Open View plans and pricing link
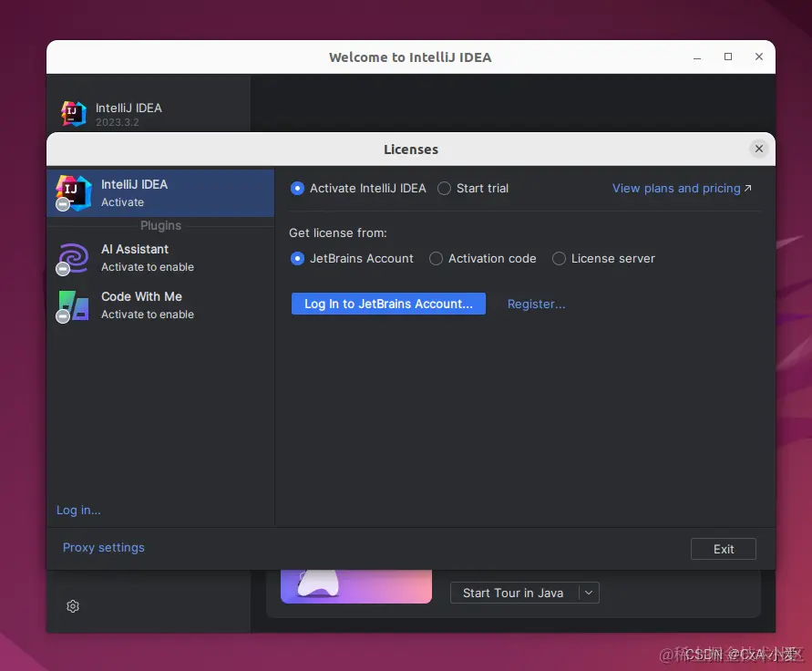The image size is (812, 671). (x=676, y=188)
